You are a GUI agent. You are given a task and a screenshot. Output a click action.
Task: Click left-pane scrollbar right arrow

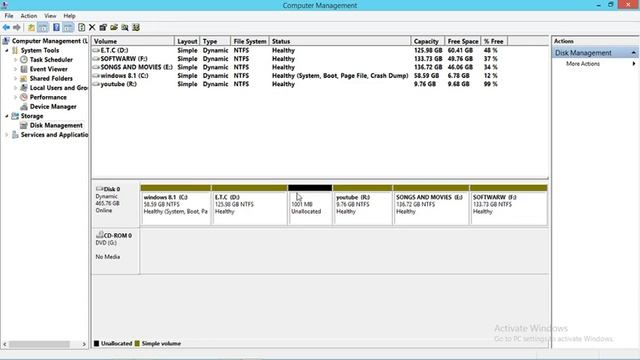(x=84, y=344)
